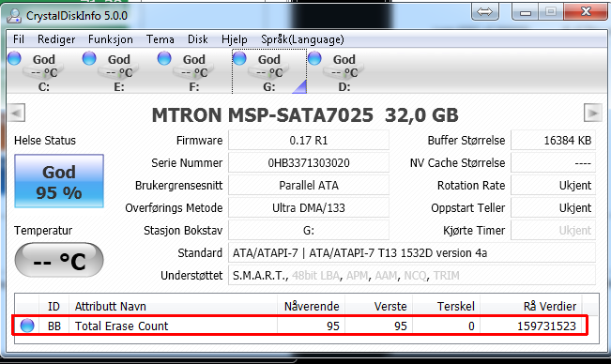Click the Attributt Navn column header
This screenshot has height=364, width=611.
tap(173, 306)
